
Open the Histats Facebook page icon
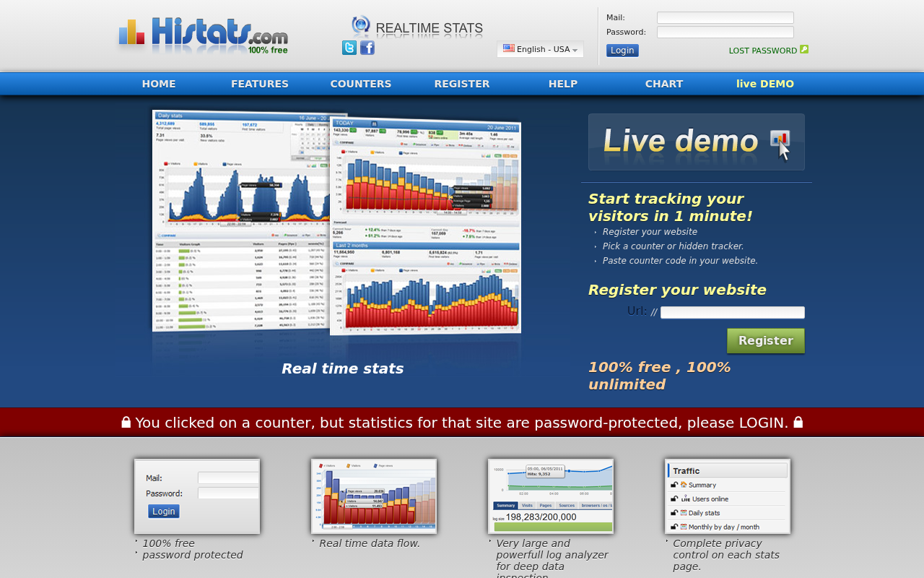[367, 48]
